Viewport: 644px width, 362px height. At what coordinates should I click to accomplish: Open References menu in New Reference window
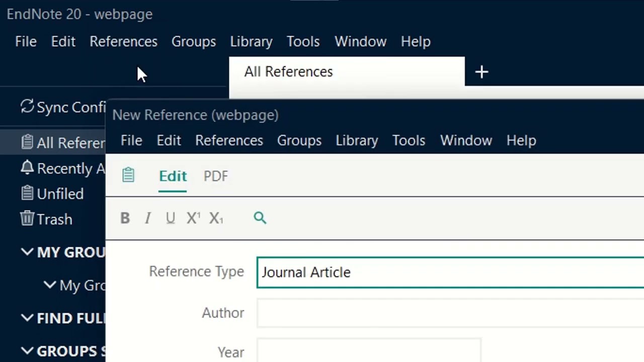[229, 140]
